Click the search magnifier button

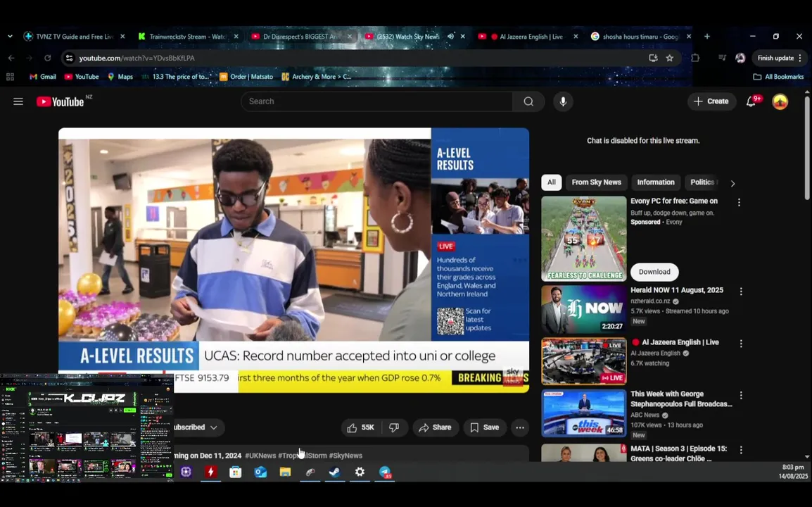(528, 101)
